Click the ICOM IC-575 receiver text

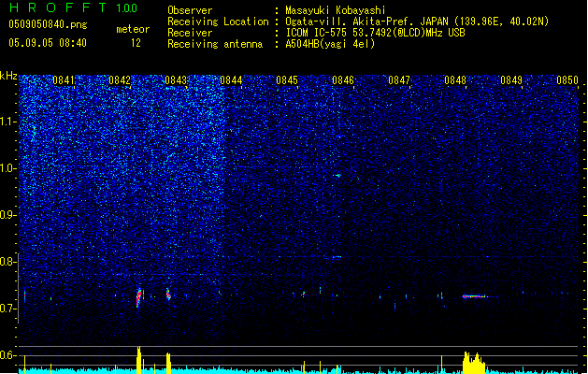click(375, 33)
